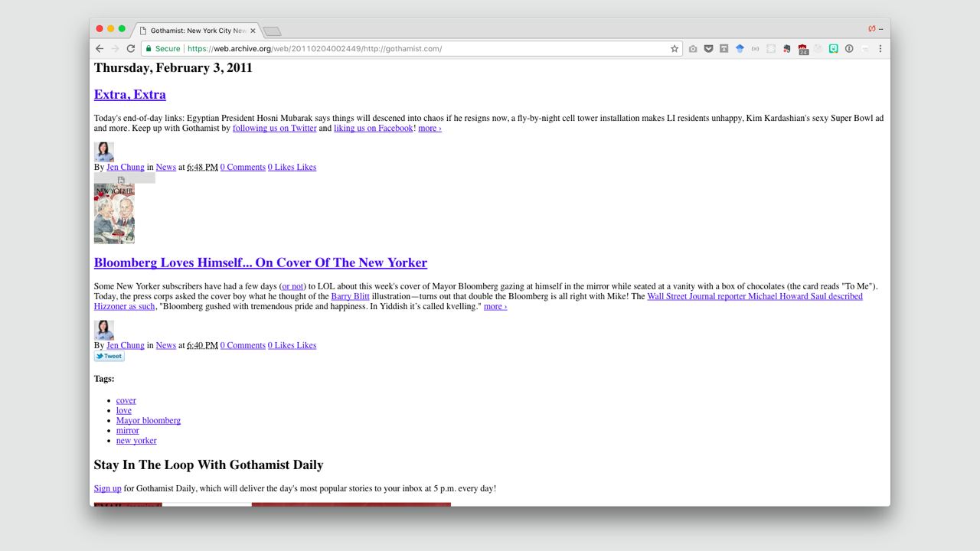Open the 'love' tag link
Viewport: 980px width, 551px height.
124,410
